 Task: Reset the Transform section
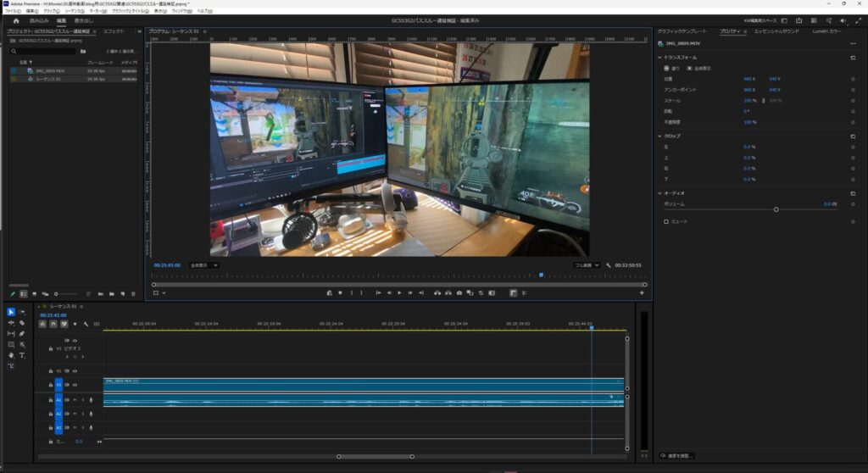[853, 58]
